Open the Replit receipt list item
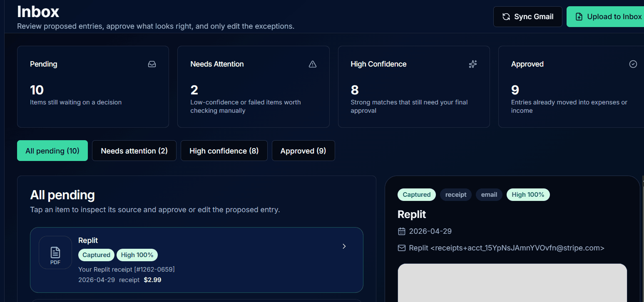Screen dimensions: 644x302 [196, 260]
